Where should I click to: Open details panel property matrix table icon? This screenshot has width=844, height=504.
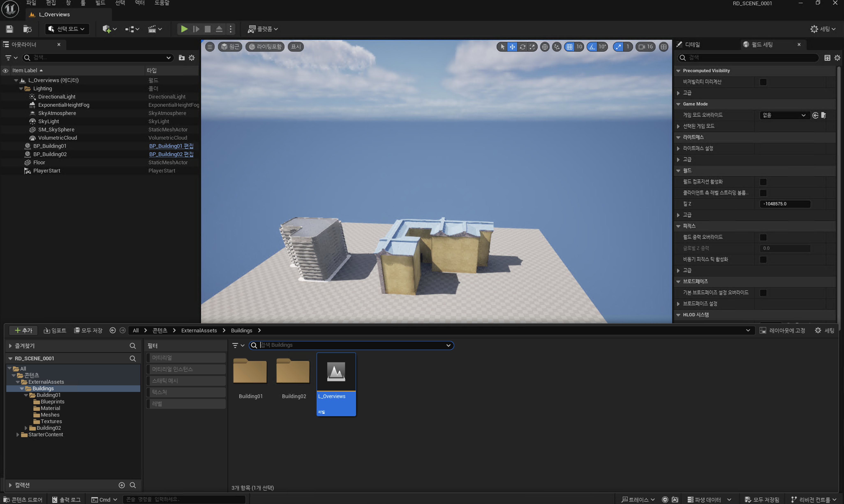827,58
